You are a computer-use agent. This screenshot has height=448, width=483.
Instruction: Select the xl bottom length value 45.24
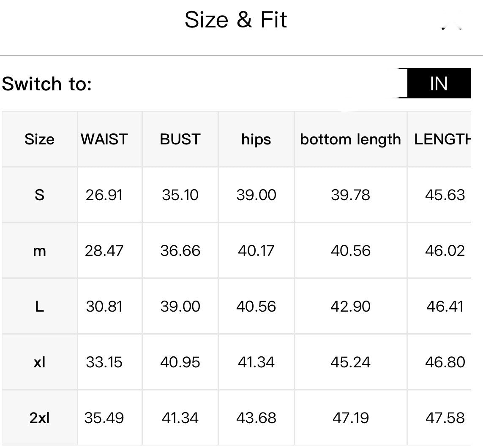[x=350, y=362]
